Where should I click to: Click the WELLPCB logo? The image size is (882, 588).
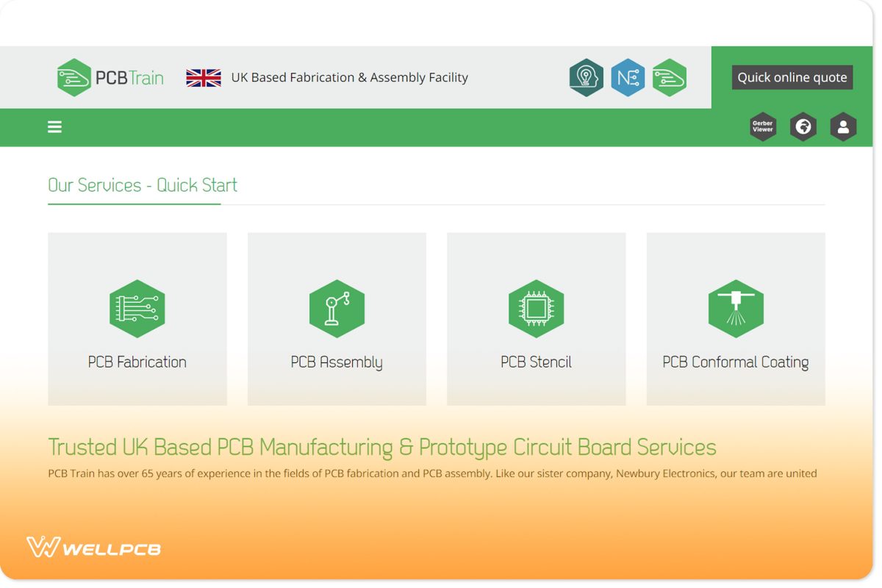click(x=93, y=547)
